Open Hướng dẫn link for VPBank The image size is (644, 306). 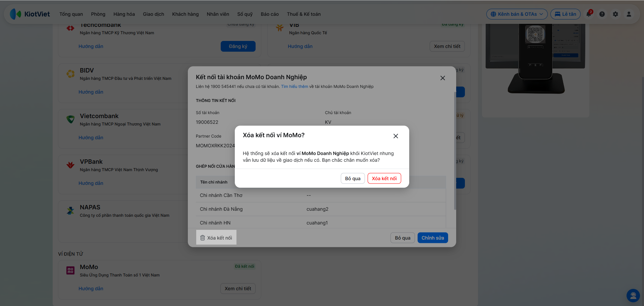click(x=91, y=183)
